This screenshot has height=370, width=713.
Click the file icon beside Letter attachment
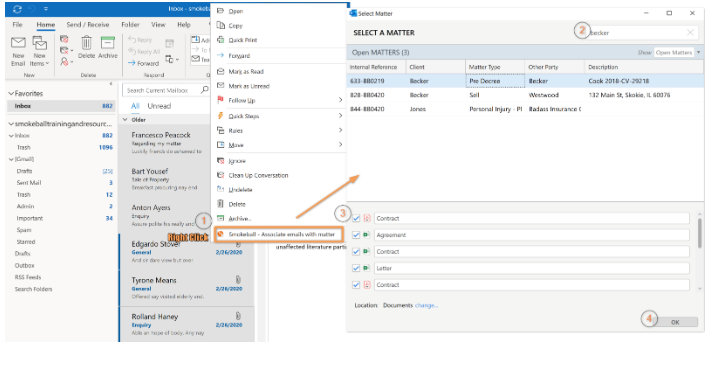point(367,268)
